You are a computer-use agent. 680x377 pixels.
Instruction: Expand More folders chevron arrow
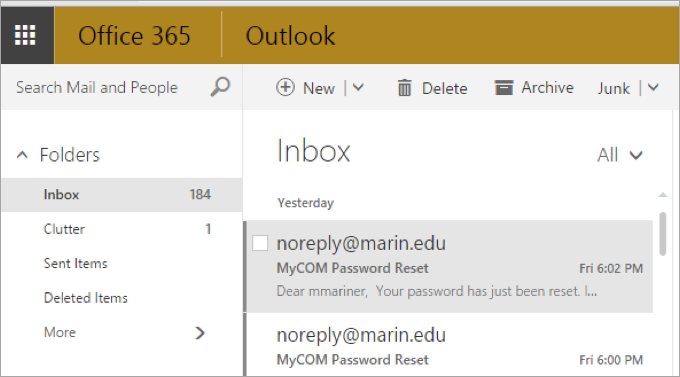200,333
